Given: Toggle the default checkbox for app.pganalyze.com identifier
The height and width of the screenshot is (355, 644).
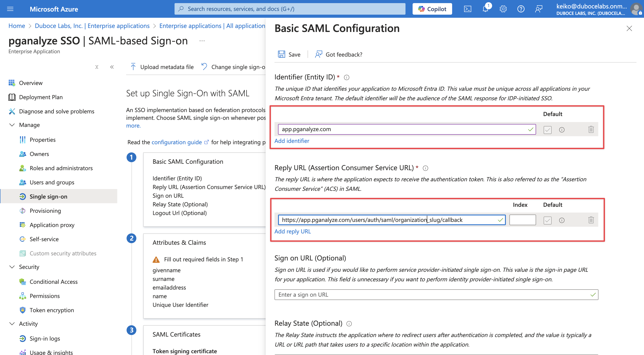Looking at the screenshot, I should 547,130.
